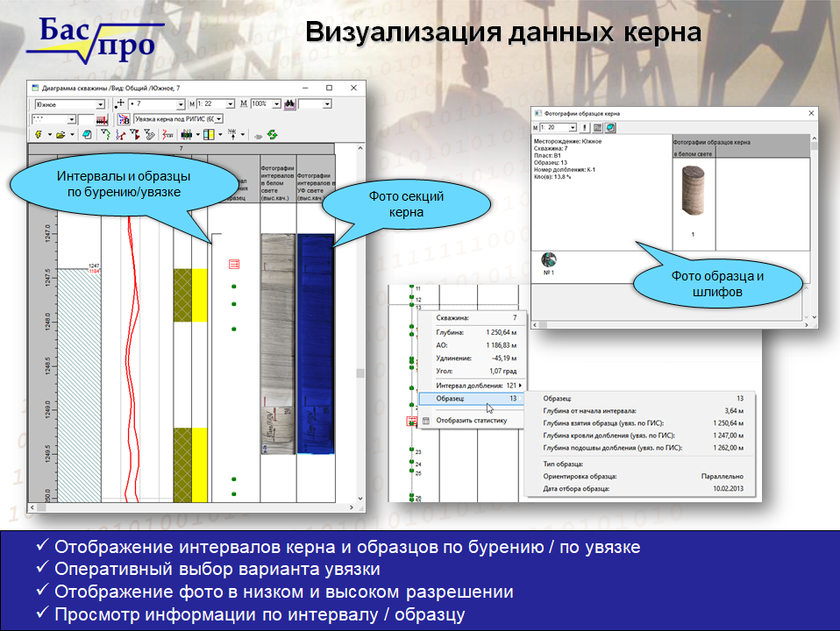The image size is (840, 631).
Task: Click the grayed-out hand pointer icon
Action: click(x=258, y=137)
